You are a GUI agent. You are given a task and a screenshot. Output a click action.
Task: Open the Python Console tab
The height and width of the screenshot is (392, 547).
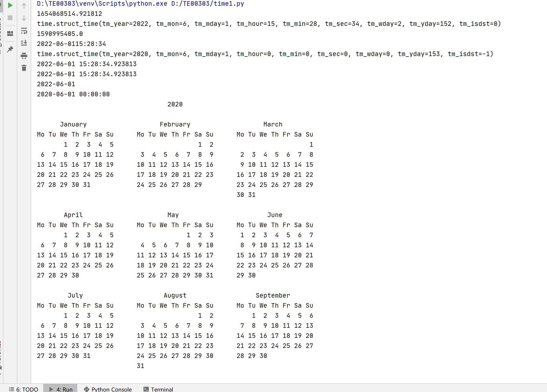point(108,389)
